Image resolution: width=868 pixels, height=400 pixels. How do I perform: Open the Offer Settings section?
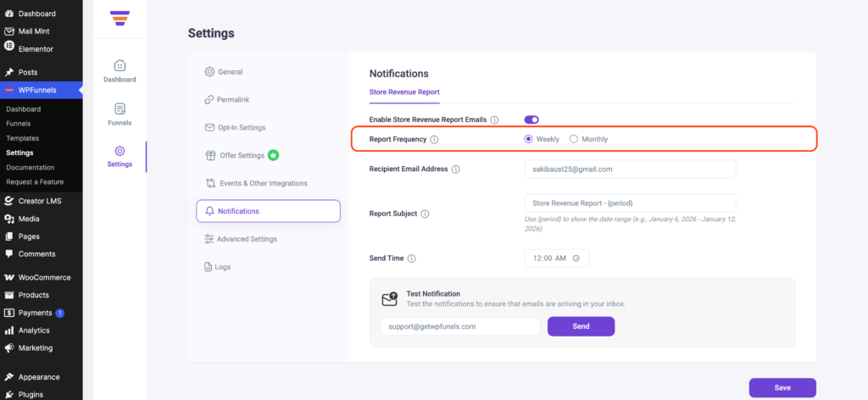241,155
